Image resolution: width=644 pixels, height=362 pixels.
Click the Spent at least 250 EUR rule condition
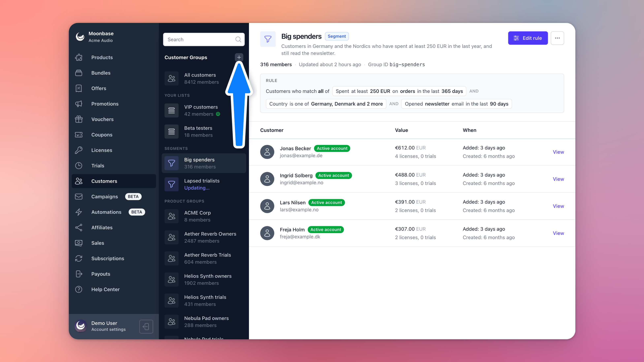(399, 91)
